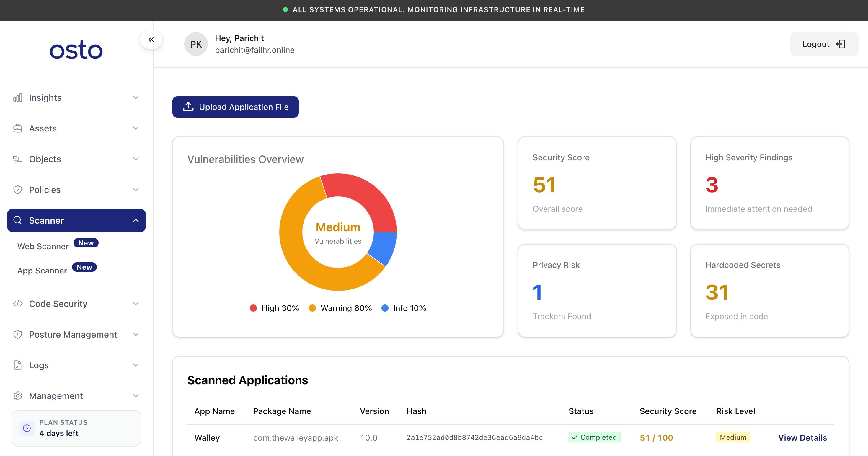Expand the Management menu chevron
The image size is (868, 456).
136,395
